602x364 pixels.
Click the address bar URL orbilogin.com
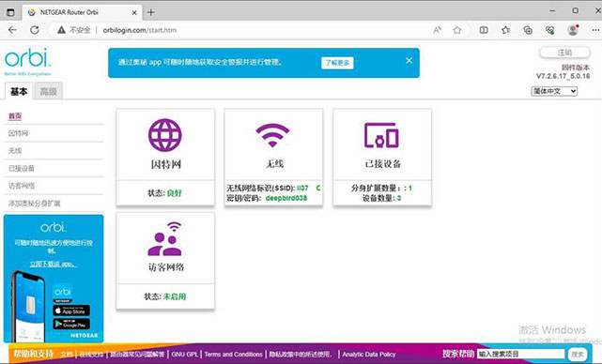pos(140,30)
